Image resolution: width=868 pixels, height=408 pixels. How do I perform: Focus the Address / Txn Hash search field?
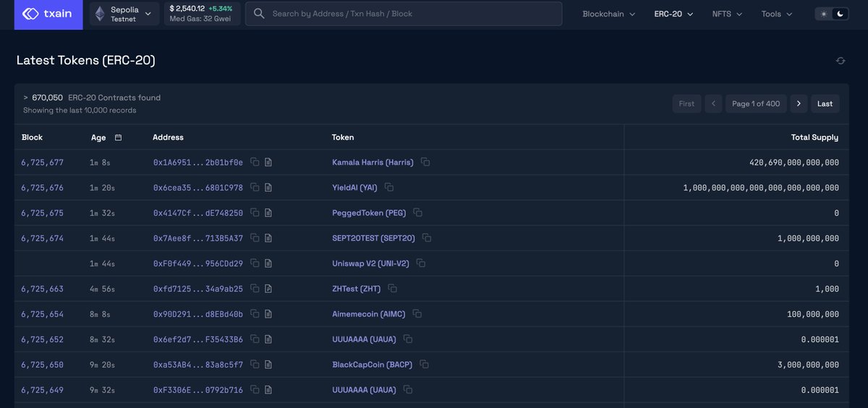[x=404, y=14]
